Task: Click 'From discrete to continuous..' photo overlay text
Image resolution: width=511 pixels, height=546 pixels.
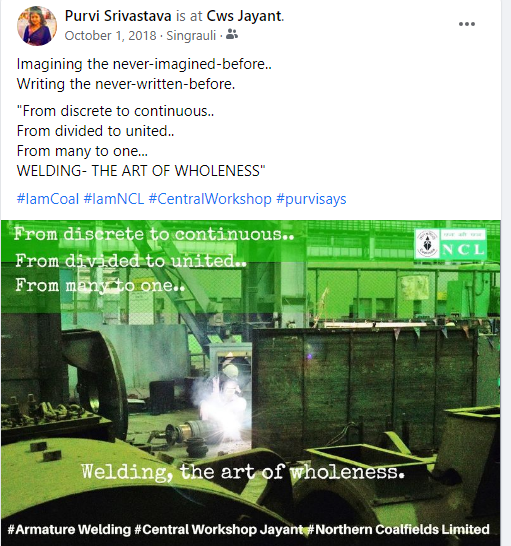Action: [154, 234]
